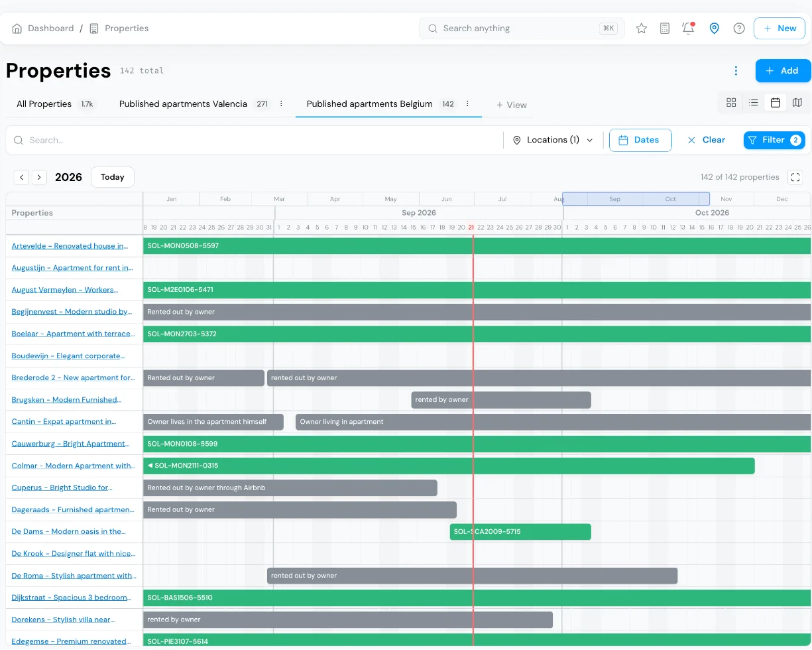Click red day 21 in date header

coord(471,227)
